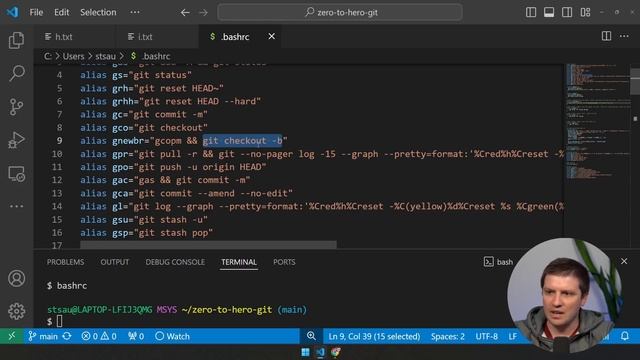Open the Remote Explorer view
The width and height of the screenshot is (640, 360).
(x=16, y=173)
